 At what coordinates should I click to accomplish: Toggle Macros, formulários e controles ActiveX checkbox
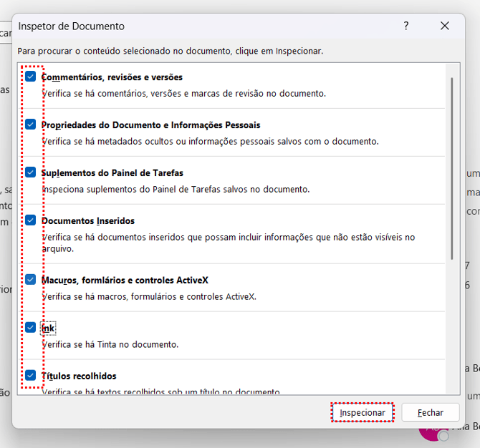pos(31,280)
